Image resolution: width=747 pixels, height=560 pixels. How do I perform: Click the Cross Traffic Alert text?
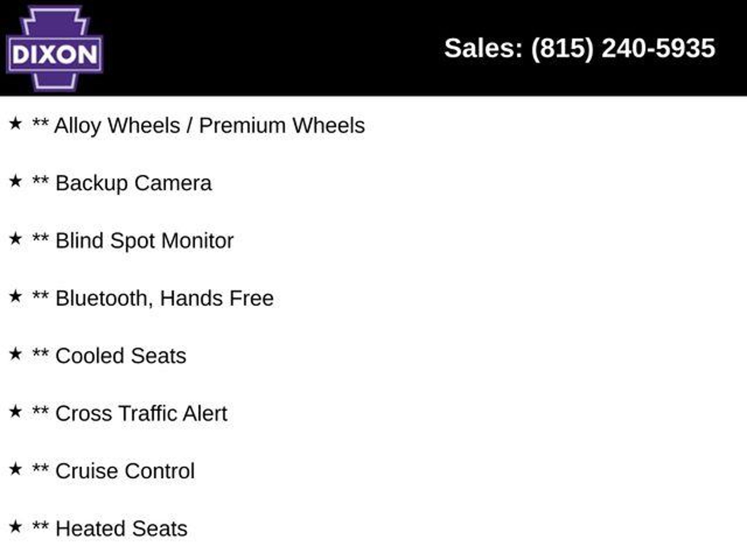click(x=142, y=413)
